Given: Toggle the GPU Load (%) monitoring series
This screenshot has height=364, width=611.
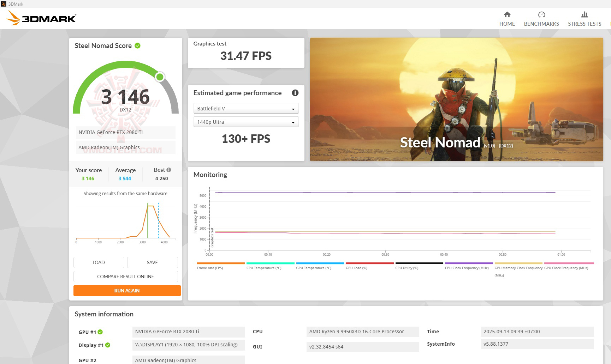Looking at the screenshot, I should pyautogui.click(x=369, y=263).
